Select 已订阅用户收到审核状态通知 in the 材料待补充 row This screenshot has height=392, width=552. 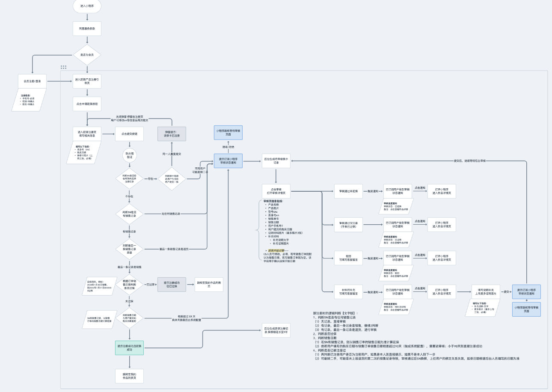point(398,291)
